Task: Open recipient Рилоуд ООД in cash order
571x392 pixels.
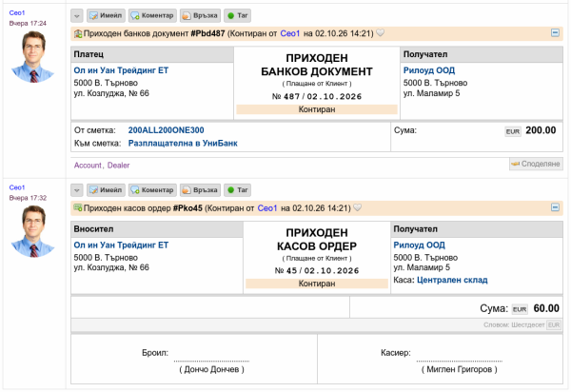Action: pyautogui.click(x=419, y=245)
